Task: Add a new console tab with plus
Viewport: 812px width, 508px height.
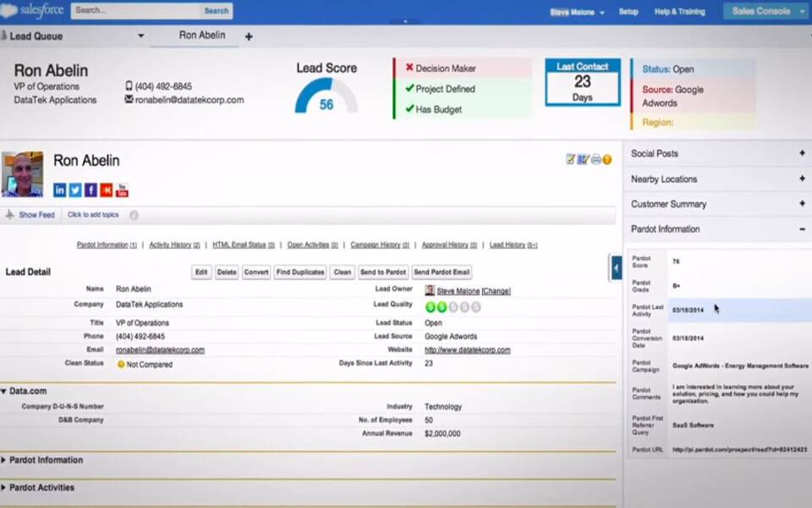Action: 249,36
